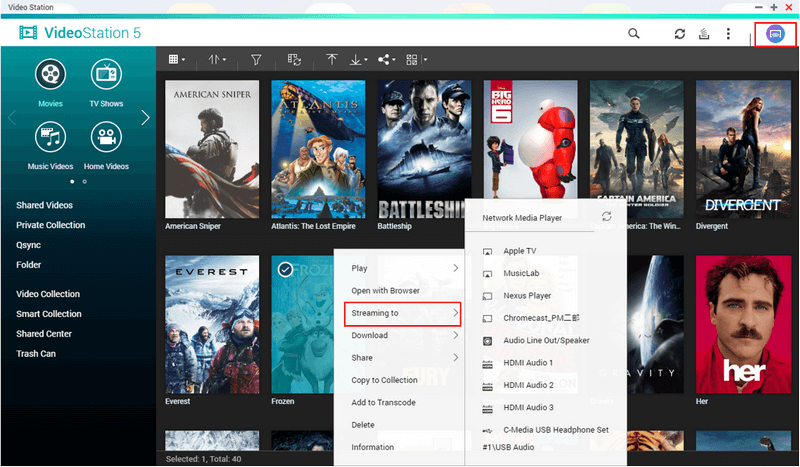Refresh the Network Media Player list

[x=606, y=216]
